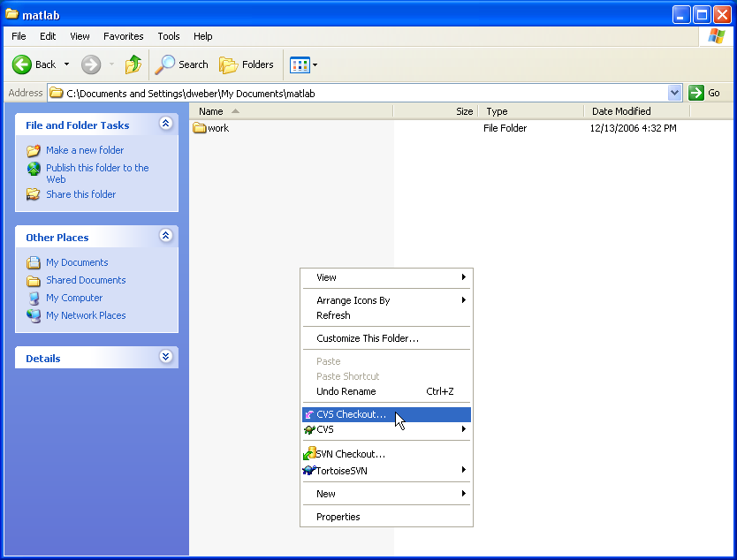Click the SVN Checkout icon entry

click(x=350, y=454)
